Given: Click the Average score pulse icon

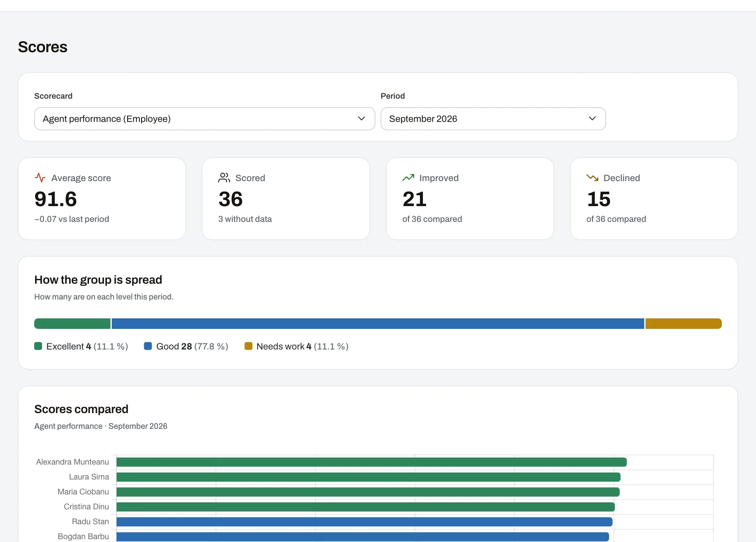Looking at the screenshot, I should tap(40, 178).
